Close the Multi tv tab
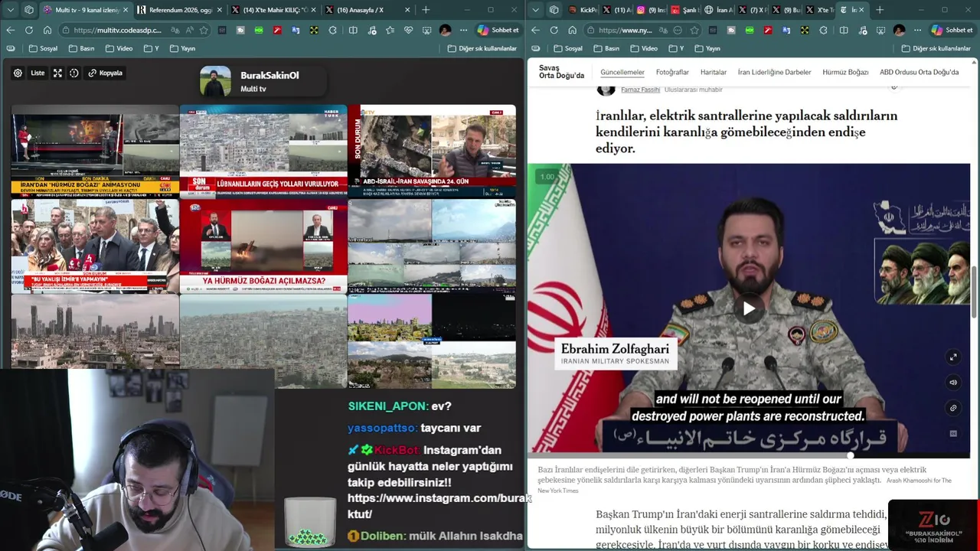 click(x=126, y=10)
